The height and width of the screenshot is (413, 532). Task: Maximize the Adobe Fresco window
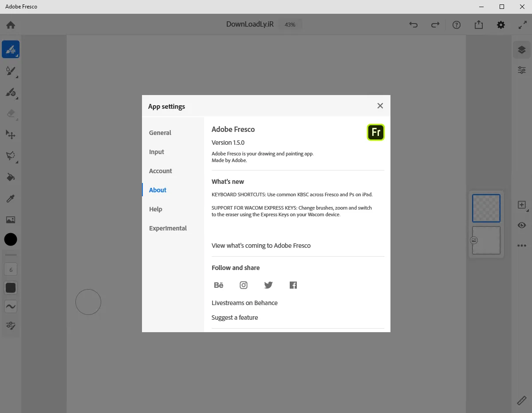point(501,7)
